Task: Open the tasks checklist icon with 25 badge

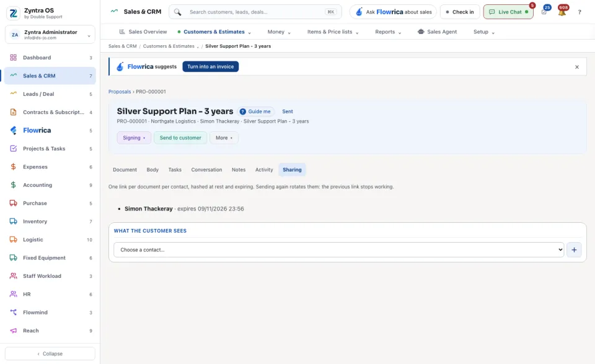Action: 545,11
